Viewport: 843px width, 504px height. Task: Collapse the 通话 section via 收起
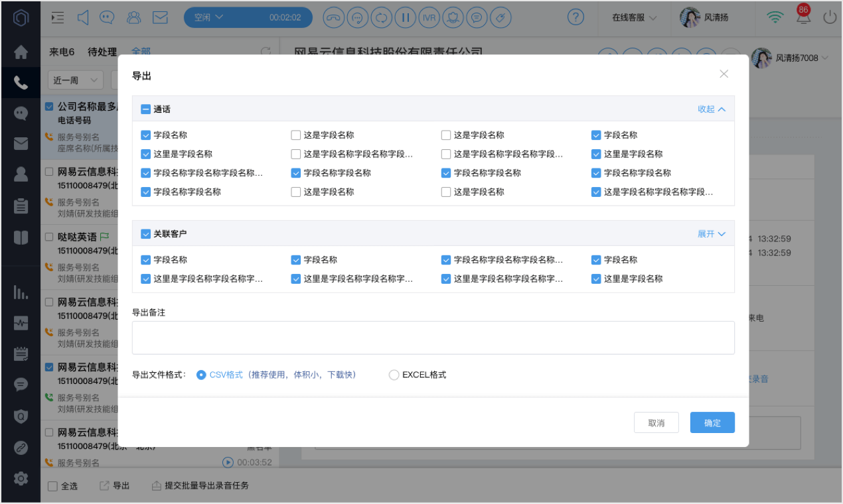click(x=712, y=109)
